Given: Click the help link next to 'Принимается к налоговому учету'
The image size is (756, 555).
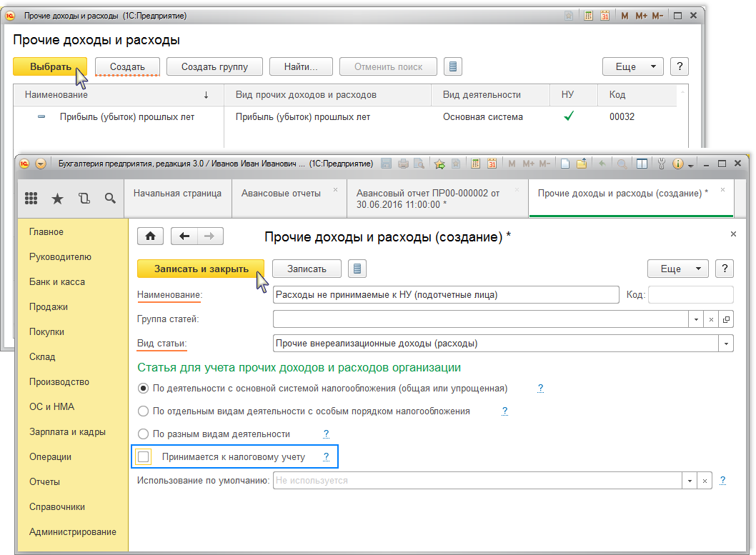Looking at the screenshot, I should coord(327,456).
